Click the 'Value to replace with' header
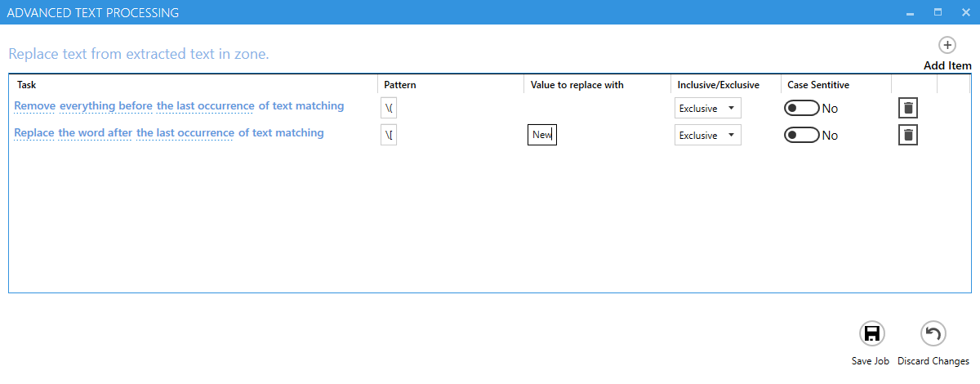 (577, 85)
